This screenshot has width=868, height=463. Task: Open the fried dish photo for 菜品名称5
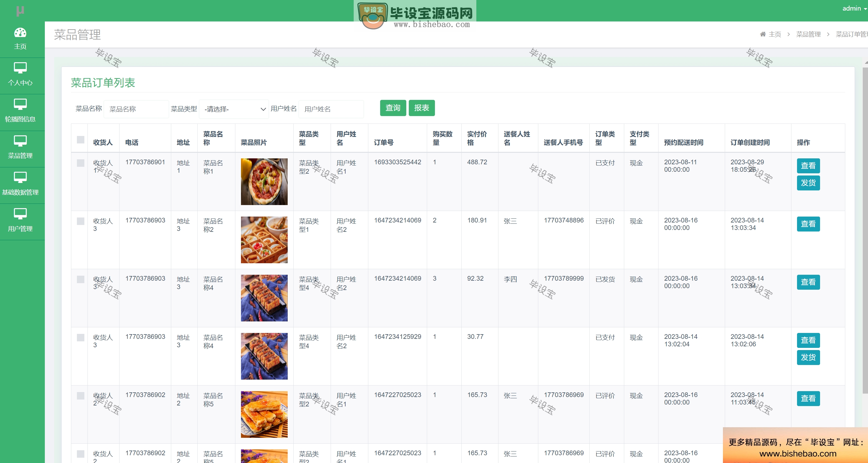pos(264,414)
